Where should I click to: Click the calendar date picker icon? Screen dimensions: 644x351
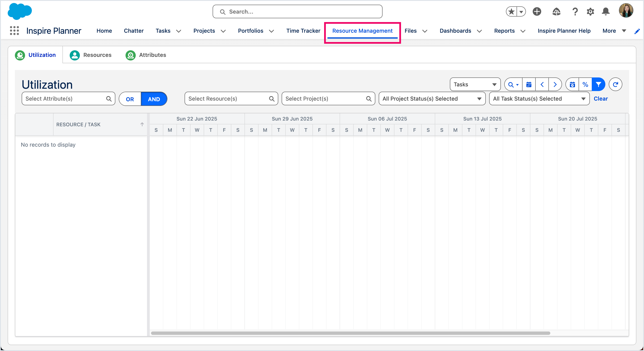tap(529, 84)
